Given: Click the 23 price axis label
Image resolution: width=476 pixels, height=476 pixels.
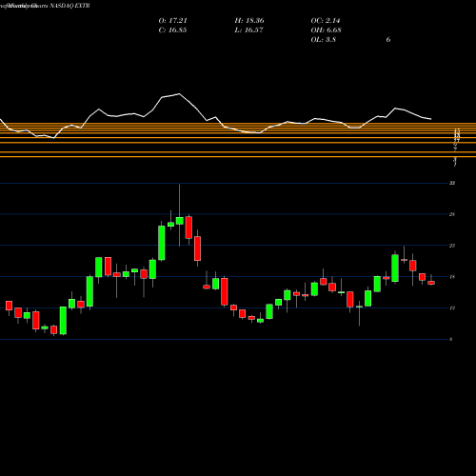Looking at the screenshot, I should pos(452,246).
